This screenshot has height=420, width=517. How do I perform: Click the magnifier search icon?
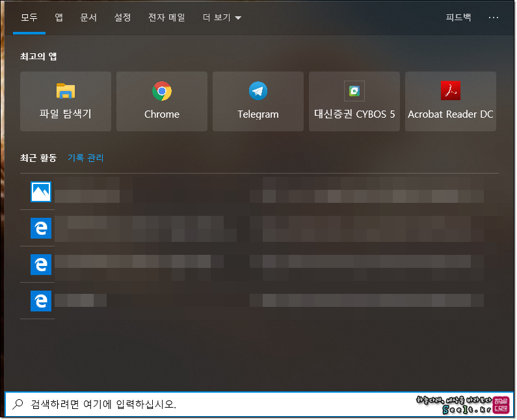coord(18,404)
